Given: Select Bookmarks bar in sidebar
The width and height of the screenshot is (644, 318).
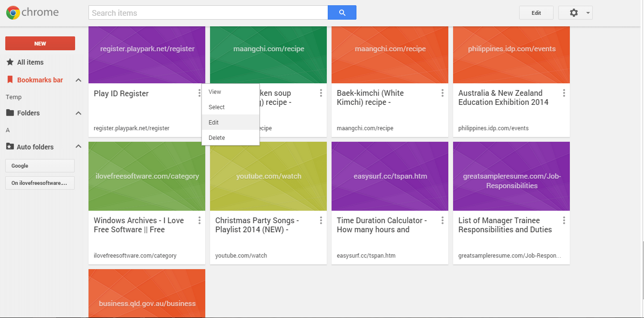Looking at the screenshot, I should pos(40,80).
